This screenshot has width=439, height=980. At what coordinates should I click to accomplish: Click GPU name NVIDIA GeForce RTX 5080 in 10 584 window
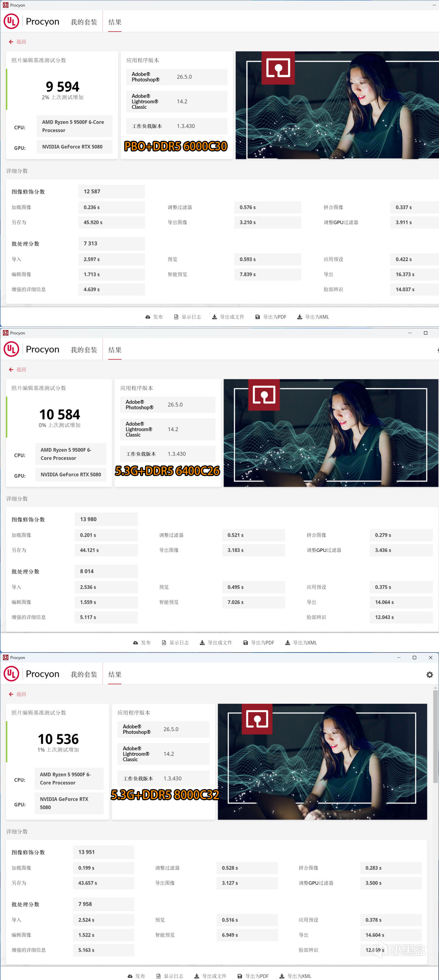pyautogui.click(x=71, y=475)
